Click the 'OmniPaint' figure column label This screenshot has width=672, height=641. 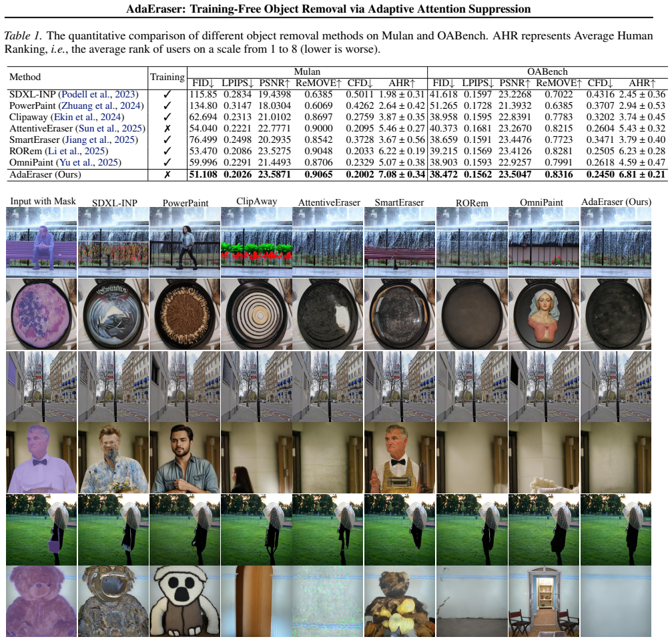pos(541,202)
